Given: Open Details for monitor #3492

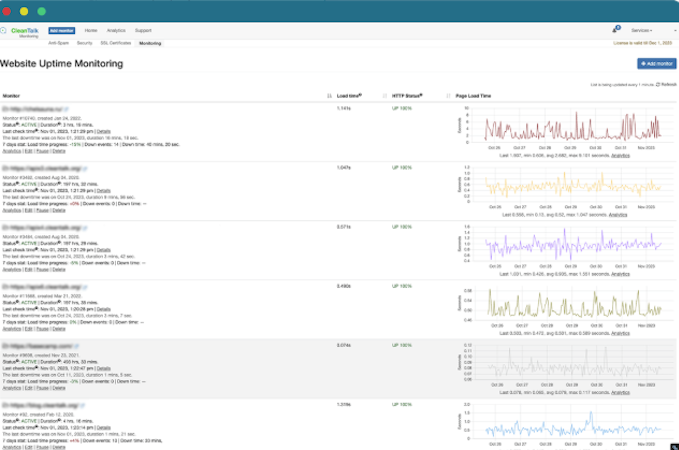Looking at the screenshot, I should pos(103,191).
